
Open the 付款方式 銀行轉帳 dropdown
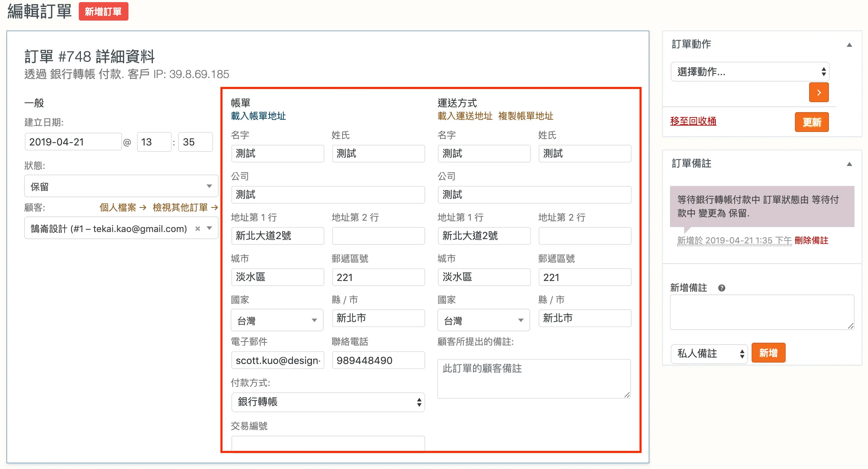coord(328,402)
